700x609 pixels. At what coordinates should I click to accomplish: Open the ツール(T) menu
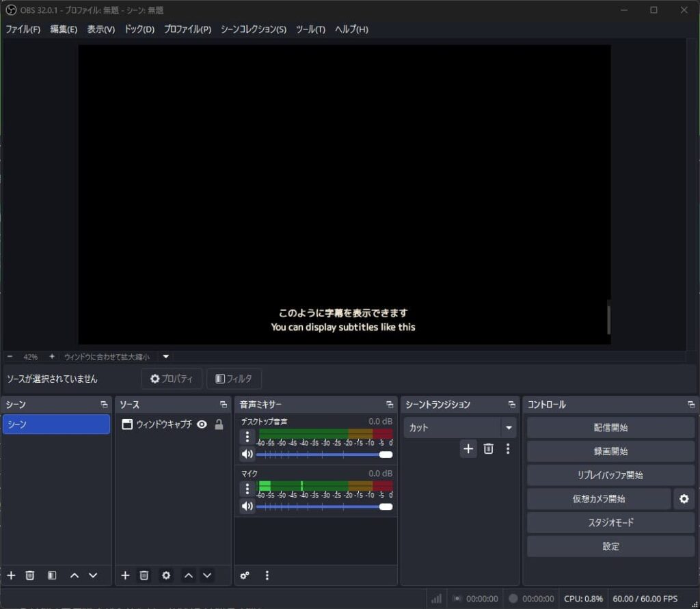pos(310,29)
